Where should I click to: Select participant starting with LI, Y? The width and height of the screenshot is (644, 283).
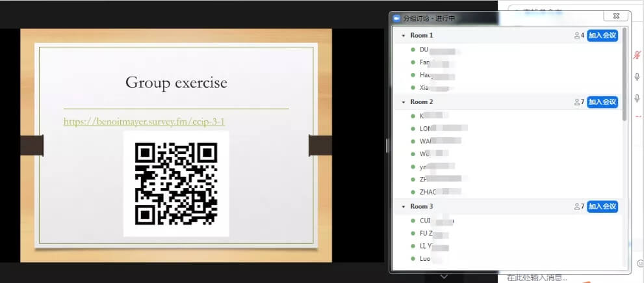(434, 246)
